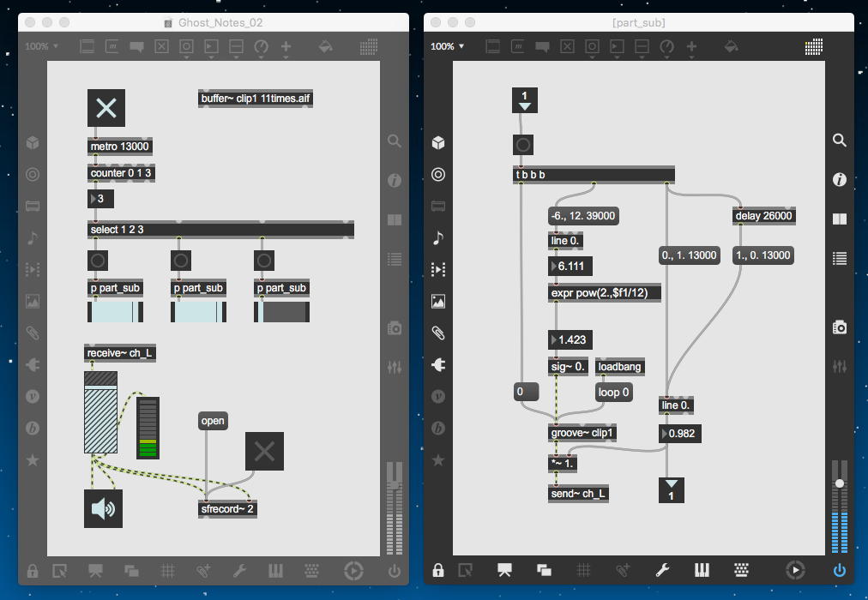Click the lock patcher icon in part_sub
The image size is (868, 600).
click(x=438, y=570)
